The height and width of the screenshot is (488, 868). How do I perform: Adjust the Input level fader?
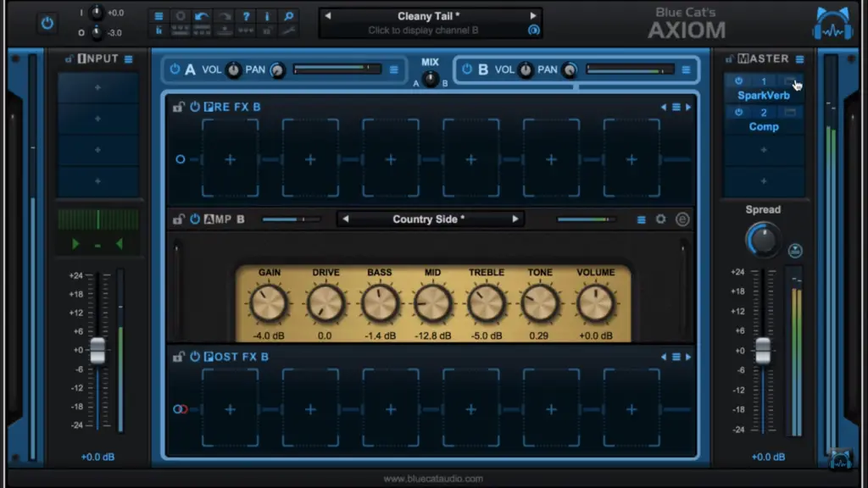97,351
